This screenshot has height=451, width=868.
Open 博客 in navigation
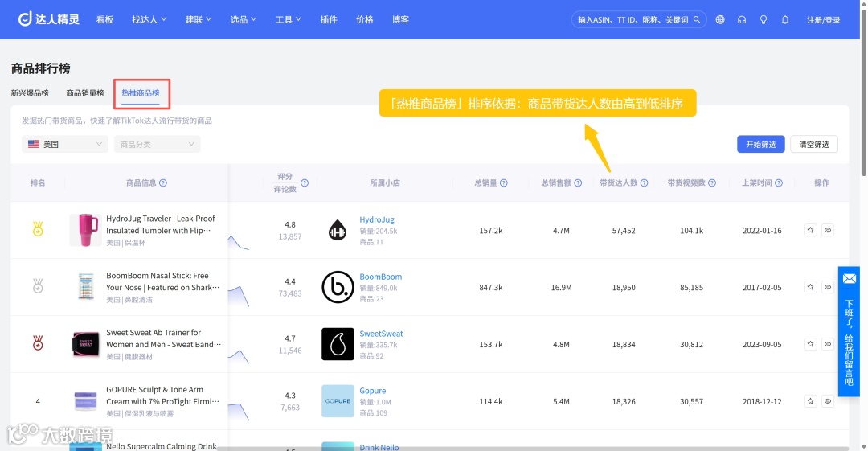401,19
